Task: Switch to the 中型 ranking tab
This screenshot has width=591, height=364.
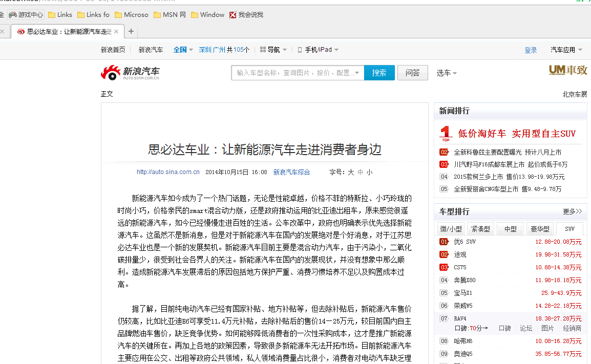Action: [x=510, y=229]
